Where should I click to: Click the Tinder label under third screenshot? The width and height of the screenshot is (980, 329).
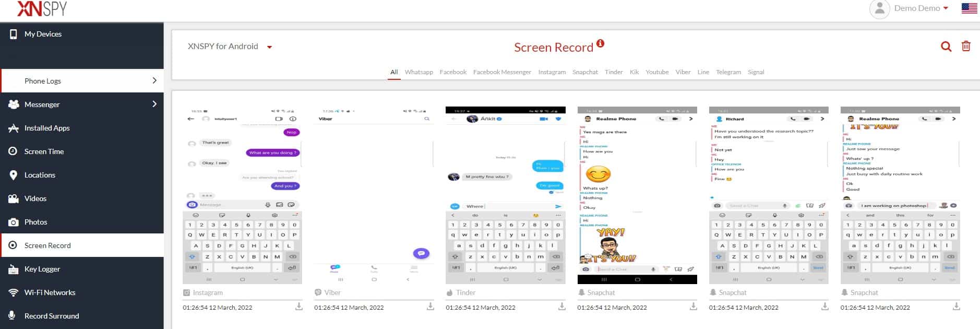(465, 292)
